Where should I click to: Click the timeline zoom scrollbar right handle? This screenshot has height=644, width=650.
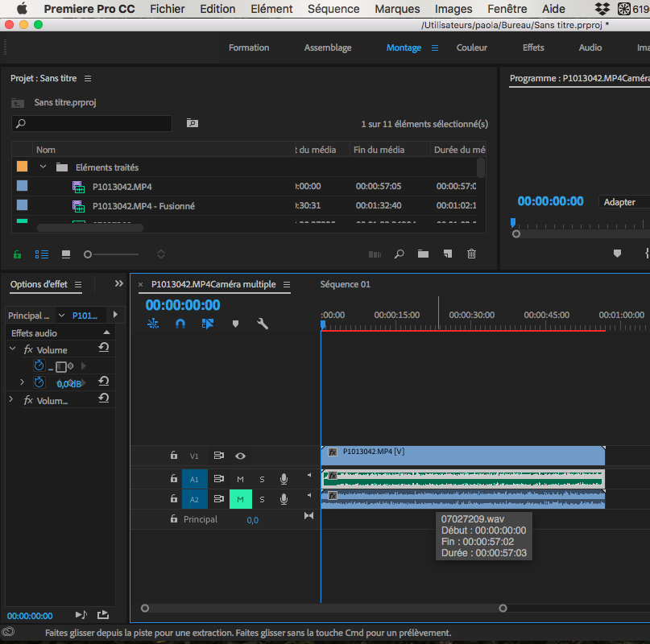[503, 608]
